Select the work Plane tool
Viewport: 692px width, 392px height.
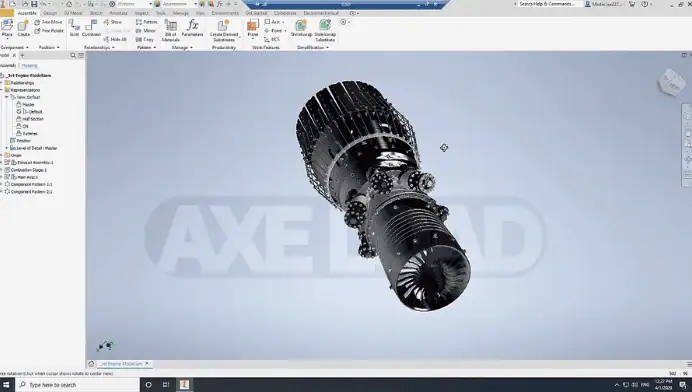tap(253, 28)
